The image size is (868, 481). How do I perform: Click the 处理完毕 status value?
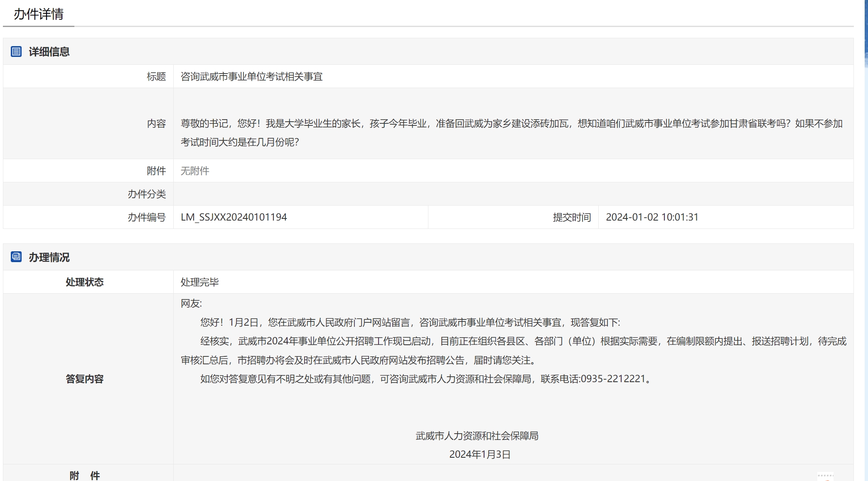pos(199,282)
